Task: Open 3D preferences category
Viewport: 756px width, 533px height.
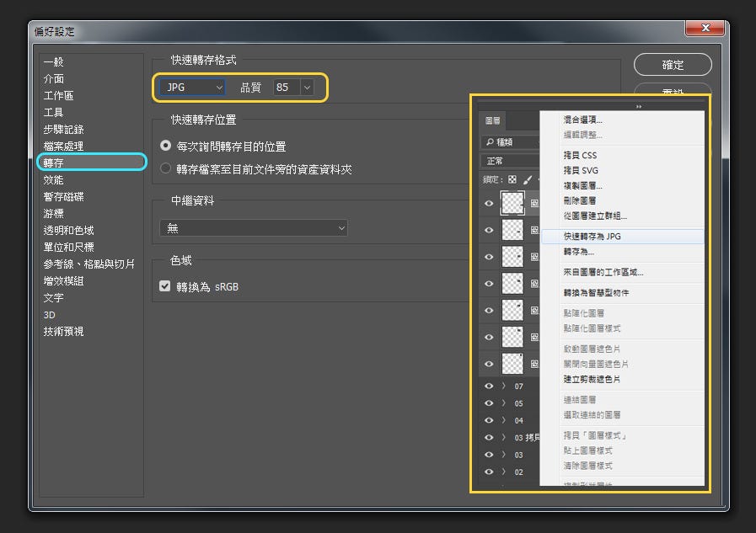Action: coord(50,314)
